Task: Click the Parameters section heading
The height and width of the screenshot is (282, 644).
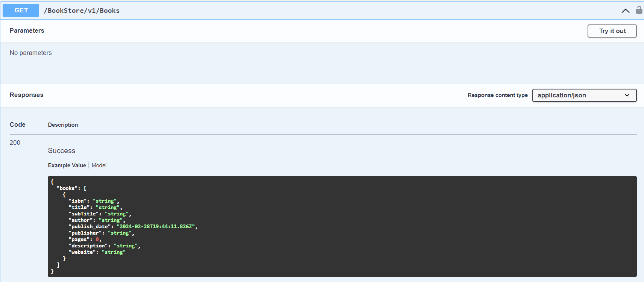Action: (27, 30)
